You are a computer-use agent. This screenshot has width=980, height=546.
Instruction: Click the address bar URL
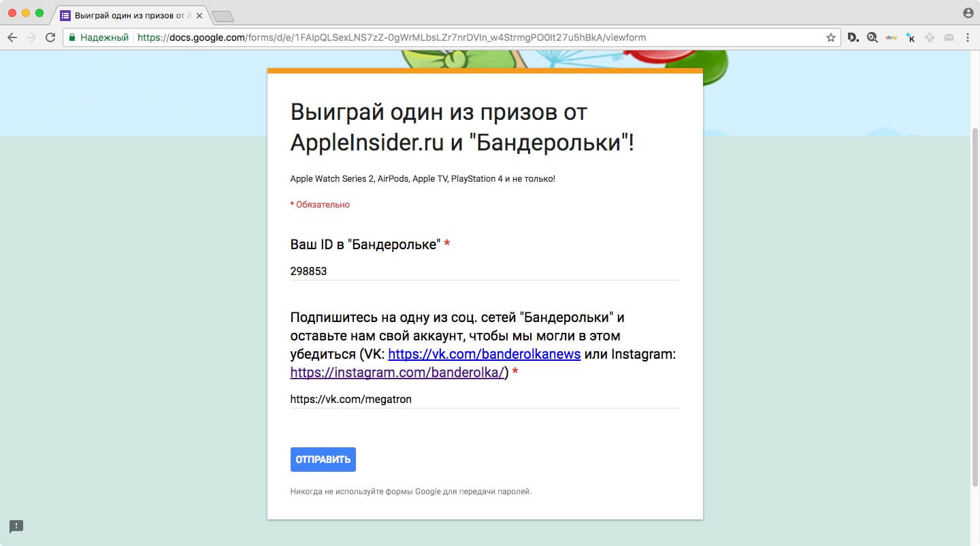[x=391, y=38]
